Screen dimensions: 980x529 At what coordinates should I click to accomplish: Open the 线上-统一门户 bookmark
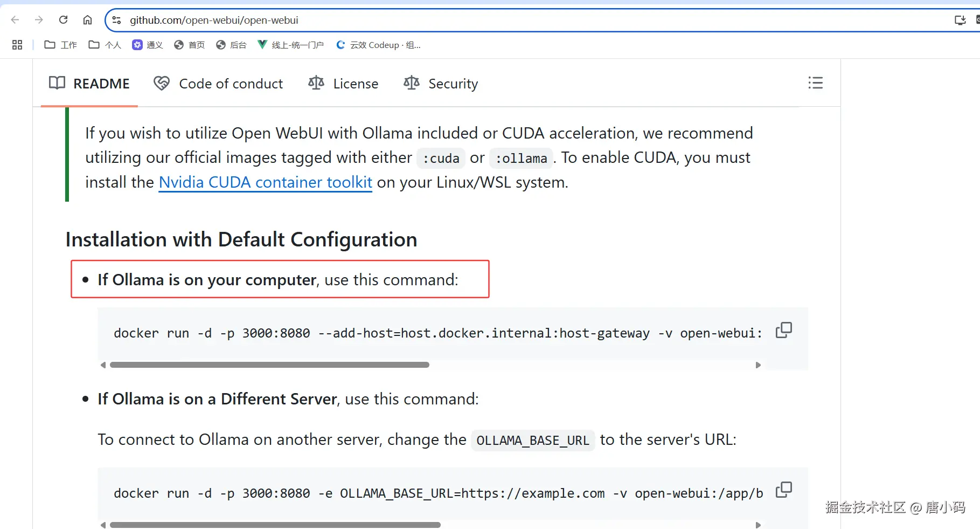click(290, 45)
